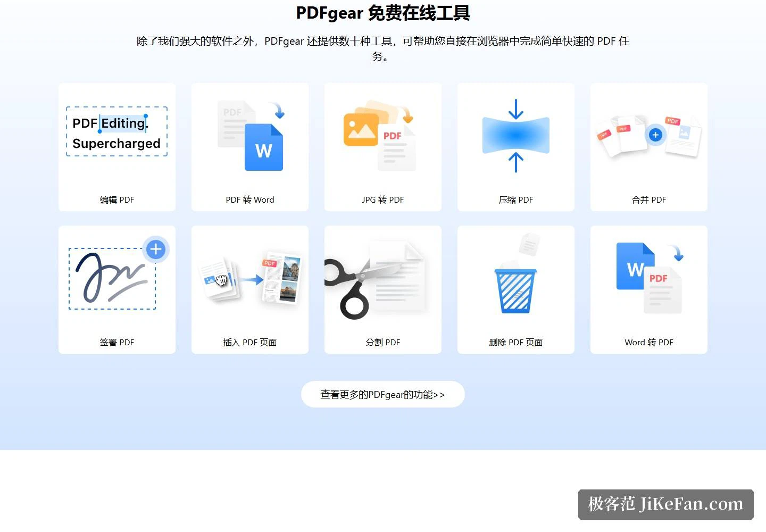
Task: Click the PDF 转 Word conversion icon
Action: coord(251,136)
